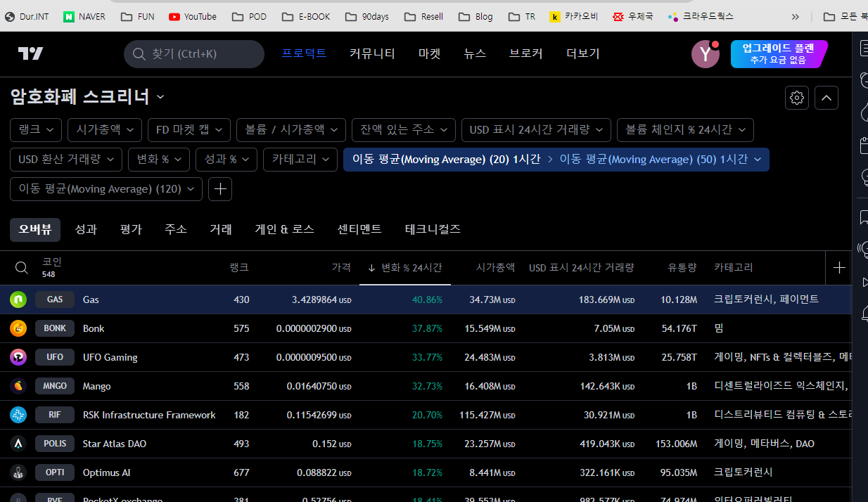Switch to the 센티멘트 tab
Screen dimensions: 868x502
[359, 229]
